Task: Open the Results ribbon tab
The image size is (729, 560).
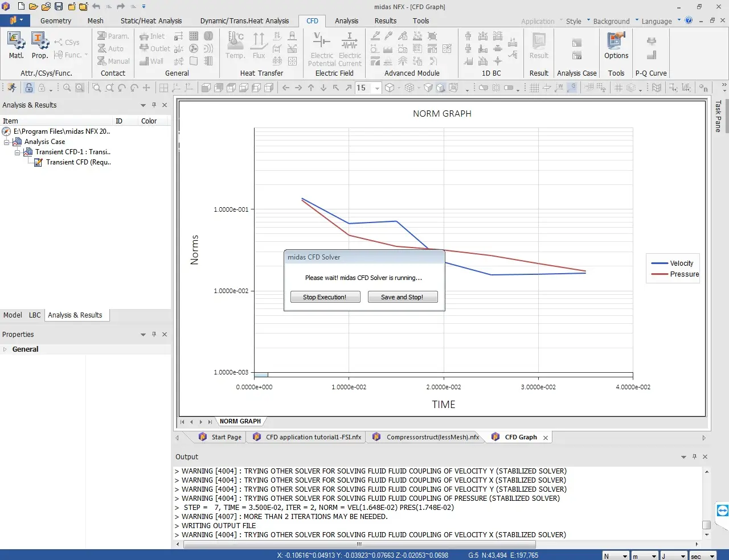Action: tap(386, 20)
